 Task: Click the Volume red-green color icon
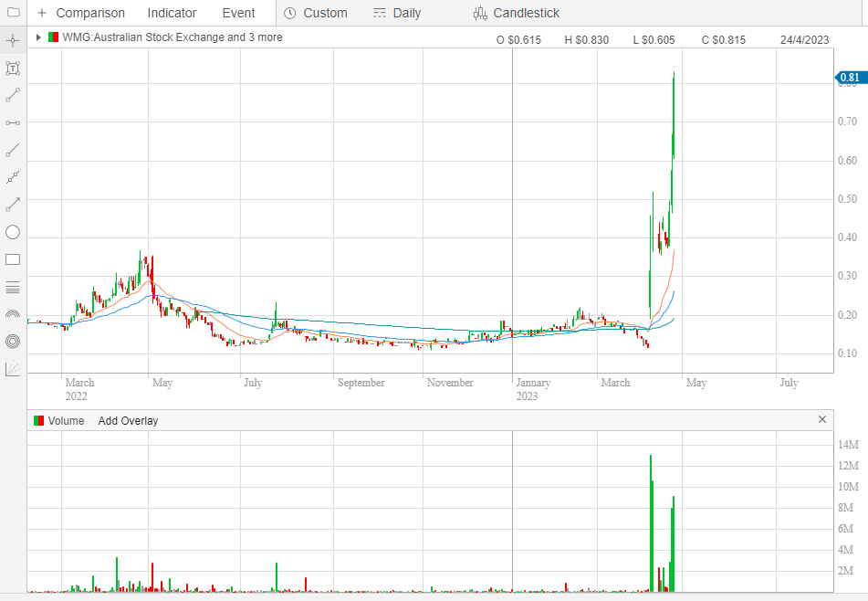(x=38, y=420)
